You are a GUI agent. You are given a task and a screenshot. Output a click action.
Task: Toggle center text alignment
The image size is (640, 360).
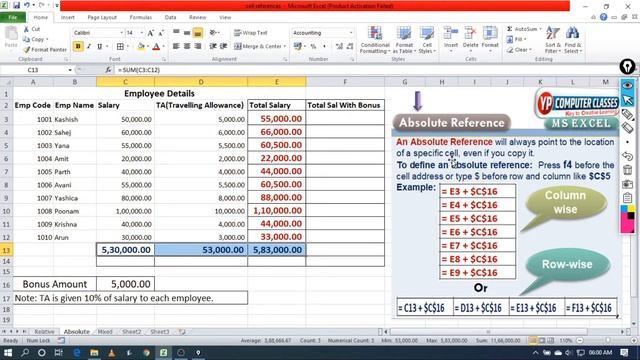(x=187, y=47)
